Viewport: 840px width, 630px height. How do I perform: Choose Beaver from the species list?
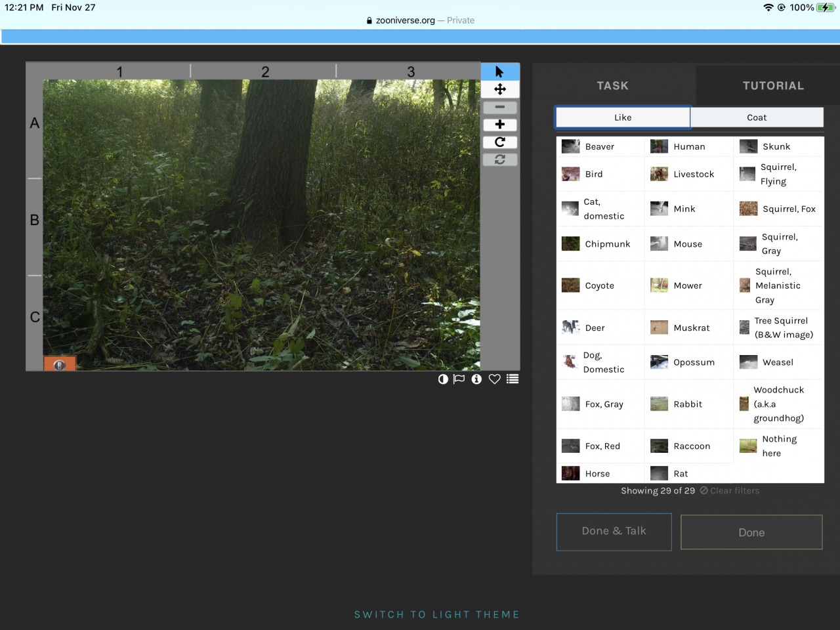(600, 146)
